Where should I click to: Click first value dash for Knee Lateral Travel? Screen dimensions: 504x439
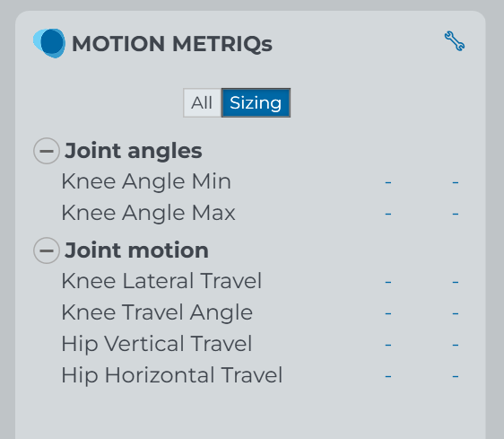[388, 282]
